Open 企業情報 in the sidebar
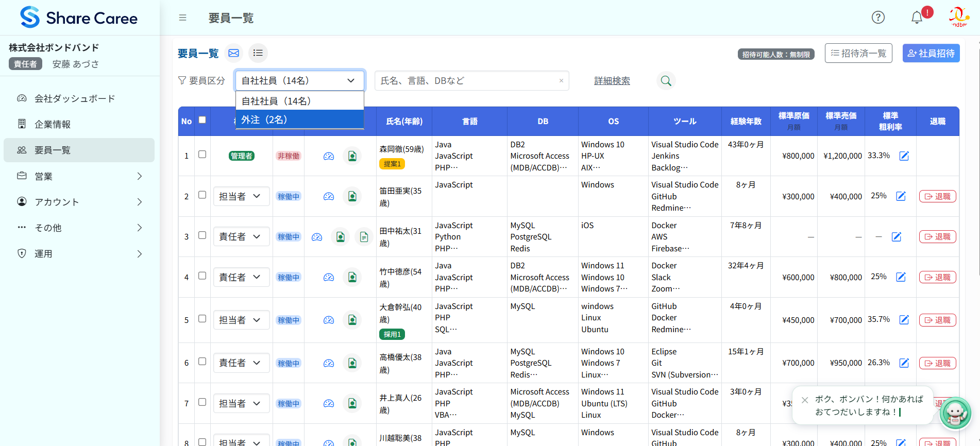This screenshot has width=980, height=446. [x=79, y=124]
